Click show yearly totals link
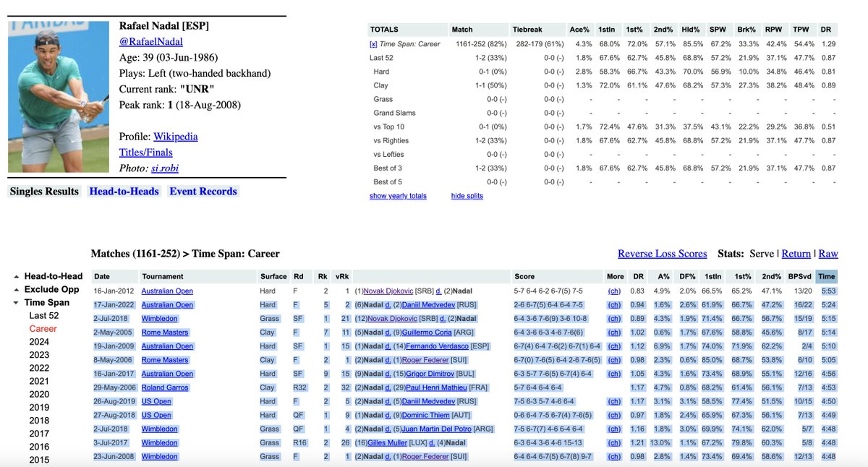 point(398,196)
